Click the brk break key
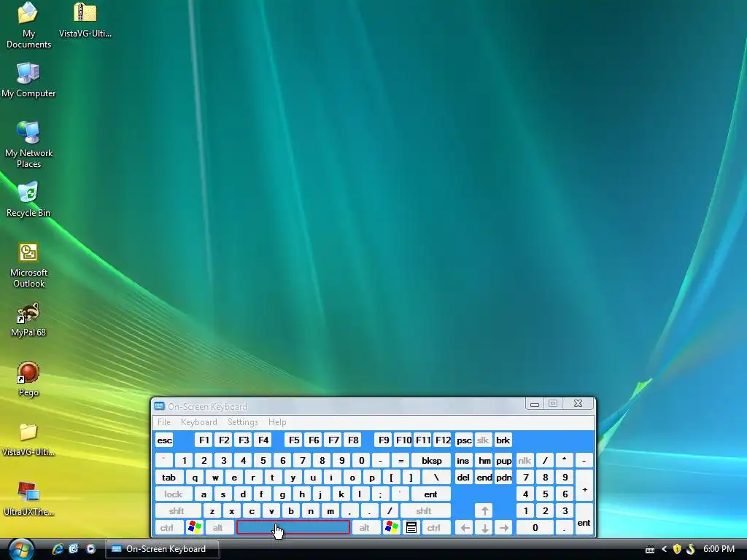This screenshot has height=560, width=747. click(503, 440)
